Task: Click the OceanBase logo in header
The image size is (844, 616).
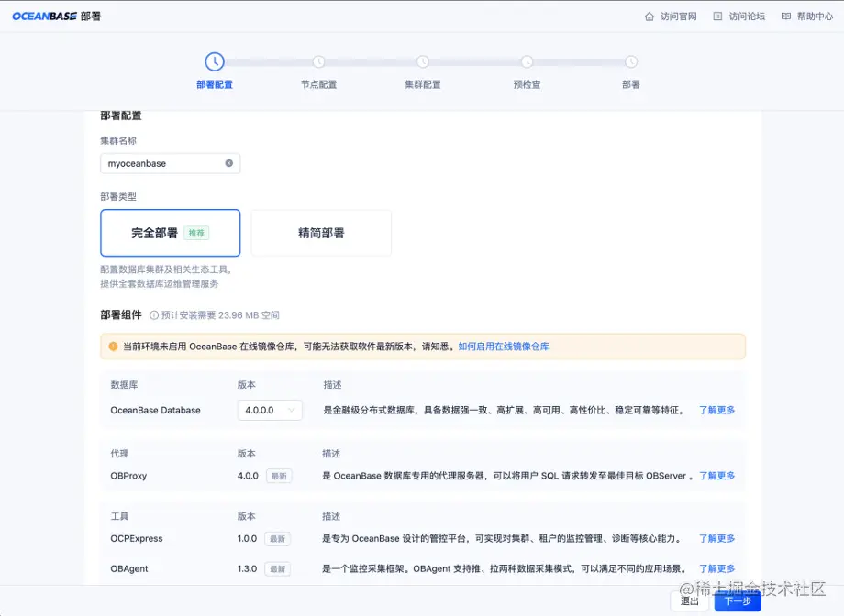Action: coord(45,16)
